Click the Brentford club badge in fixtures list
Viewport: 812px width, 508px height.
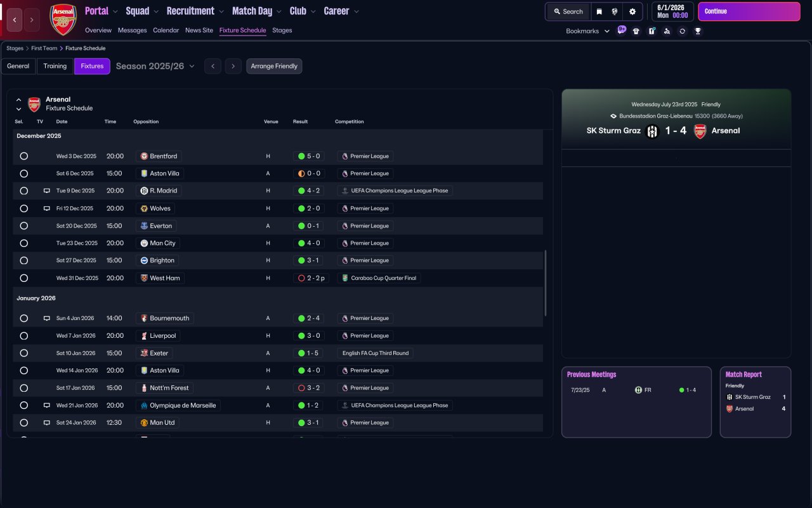click(x=144, y=156)
